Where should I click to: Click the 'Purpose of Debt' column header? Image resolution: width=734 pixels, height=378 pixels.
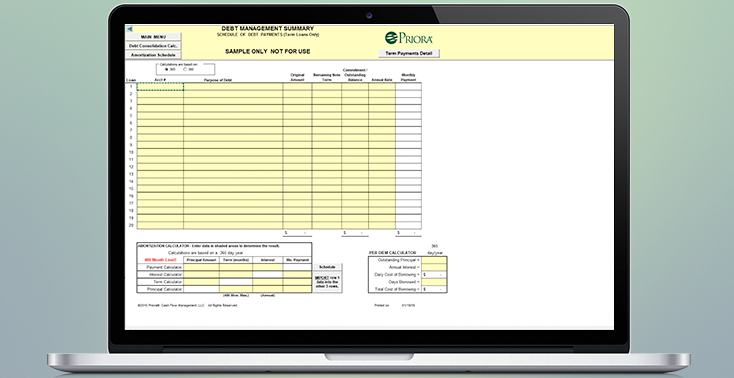[218, 80]
